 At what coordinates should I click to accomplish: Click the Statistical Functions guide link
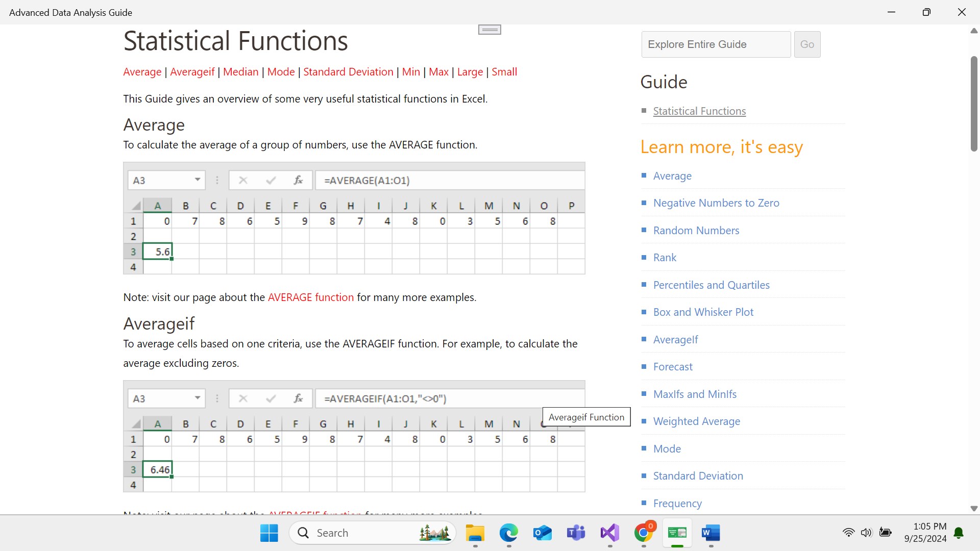point(699,111)
